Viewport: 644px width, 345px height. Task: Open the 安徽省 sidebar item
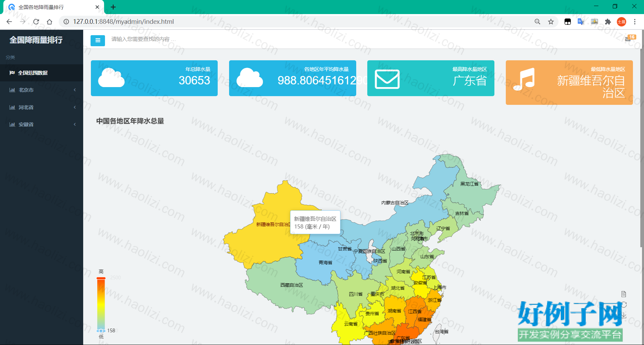coord(42,124)
